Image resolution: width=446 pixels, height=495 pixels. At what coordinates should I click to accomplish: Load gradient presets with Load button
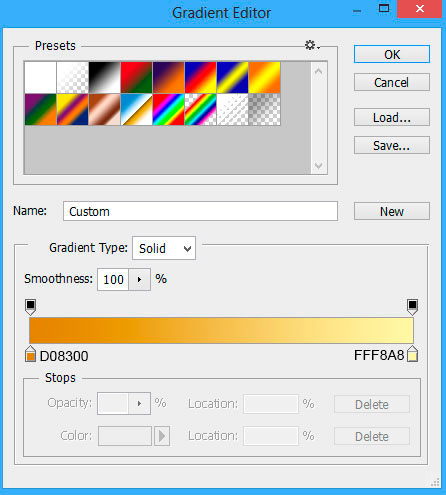392,117
